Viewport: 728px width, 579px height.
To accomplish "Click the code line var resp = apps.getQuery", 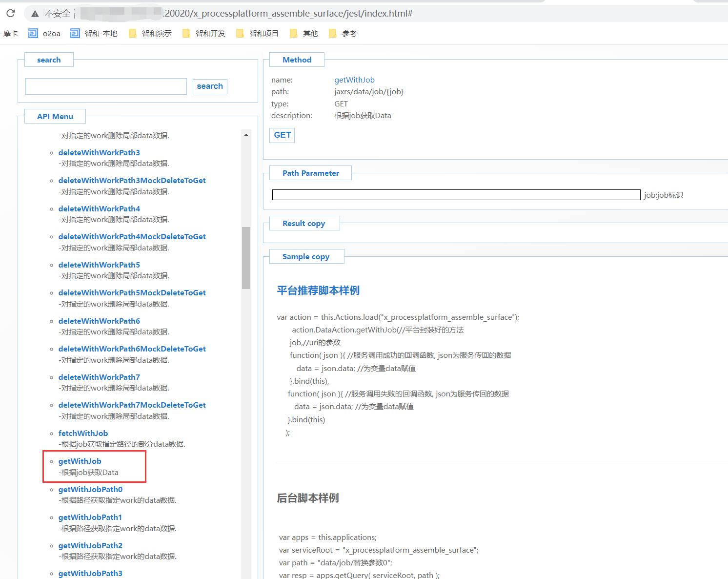I will (359, 575).
